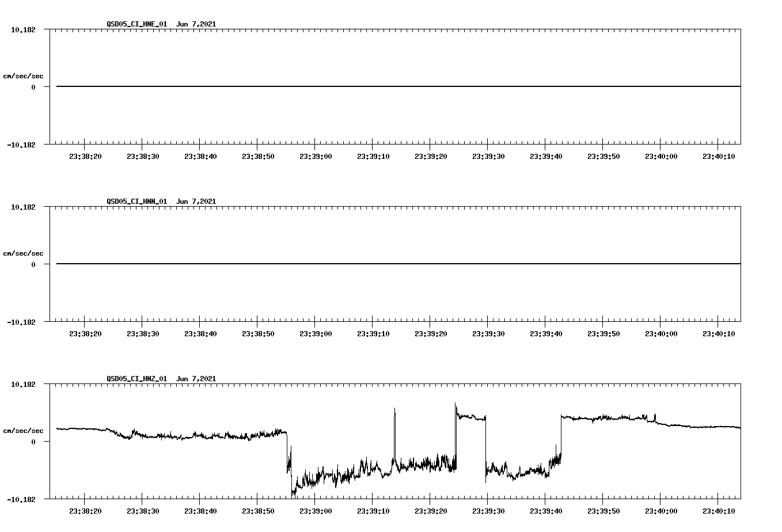Click 23:38:50 time label under HNE plot
This screenshot has width=782, height=532.
(x=258, y=157)
